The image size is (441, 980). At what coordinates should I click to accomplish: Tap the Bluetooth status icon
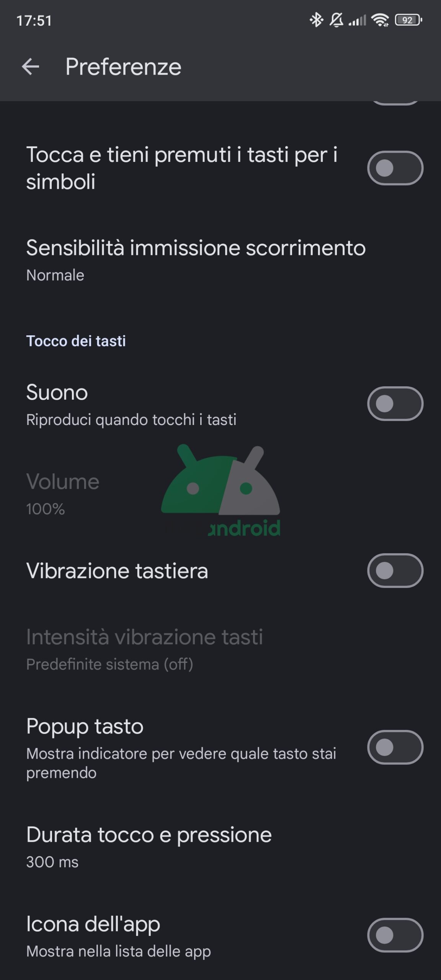316,20
